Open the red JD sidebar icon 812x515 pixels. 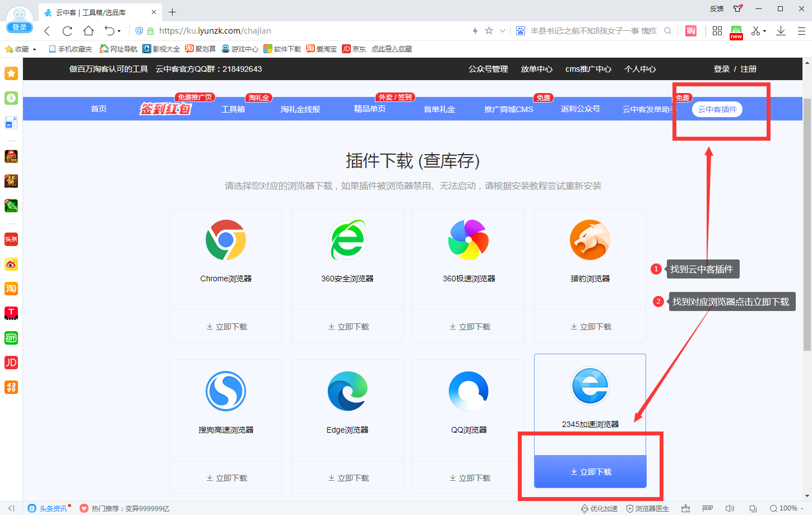pos(11,363)
